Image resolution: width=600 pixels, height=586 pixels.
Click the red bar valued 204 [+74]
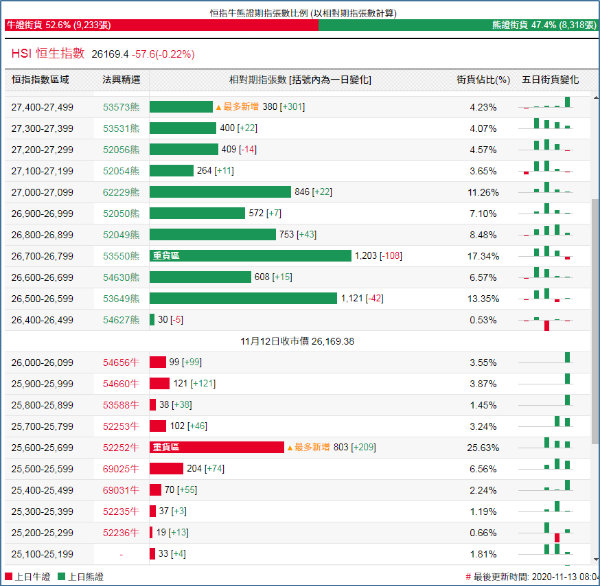coord(166,468)
